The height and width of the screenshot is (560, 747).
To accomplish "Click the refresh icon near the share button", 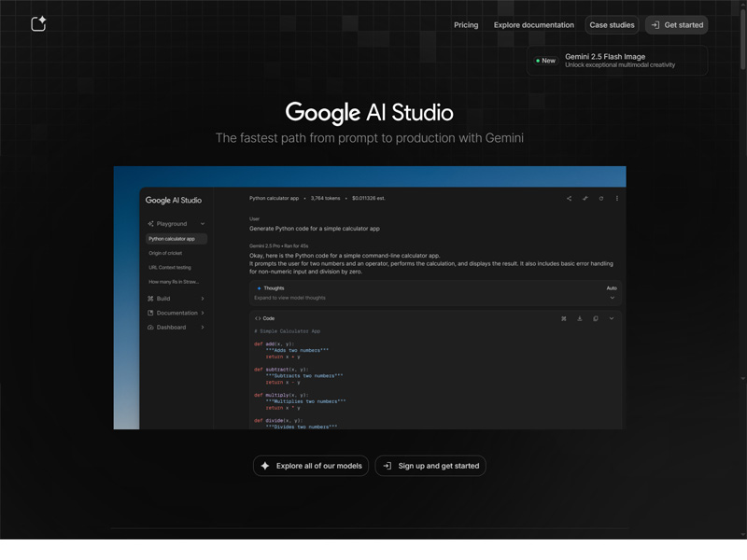I will (600, 198).
